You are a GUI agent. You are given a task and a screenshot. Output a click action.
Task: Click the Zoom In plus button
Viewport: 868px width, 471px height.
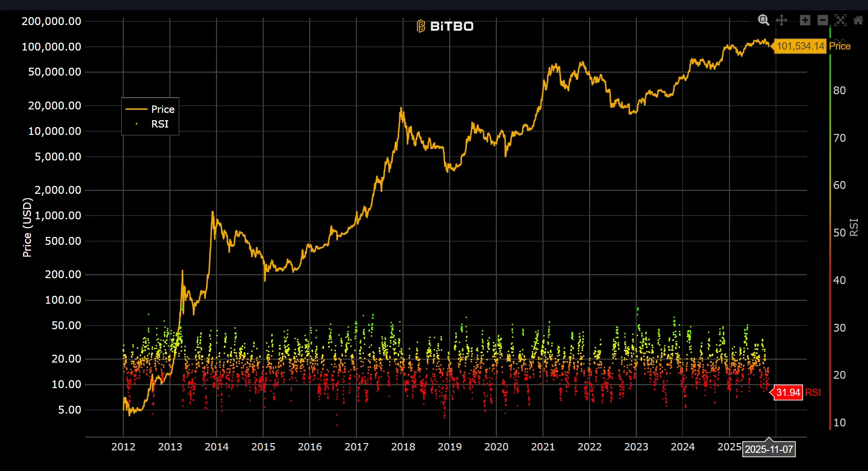(805, 20)
